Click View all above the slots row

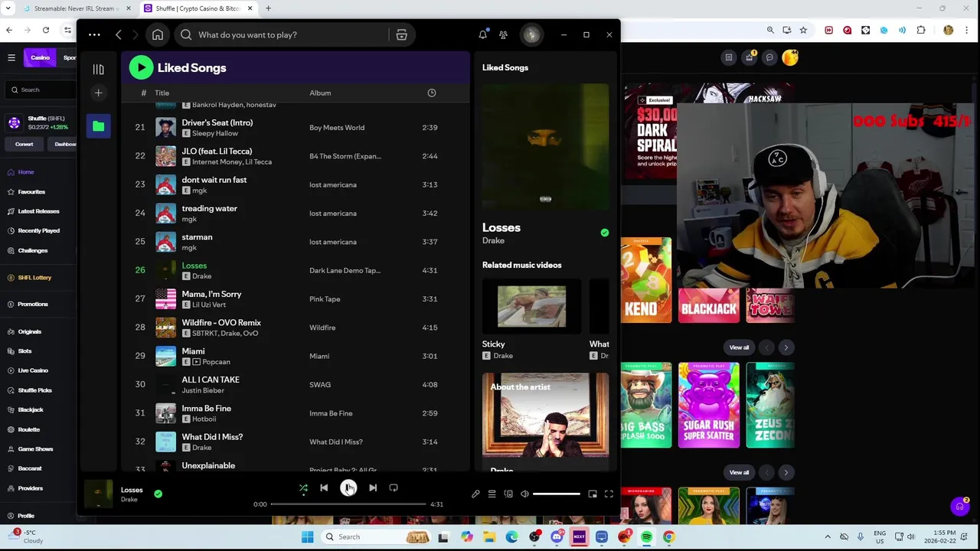point(739,347)
